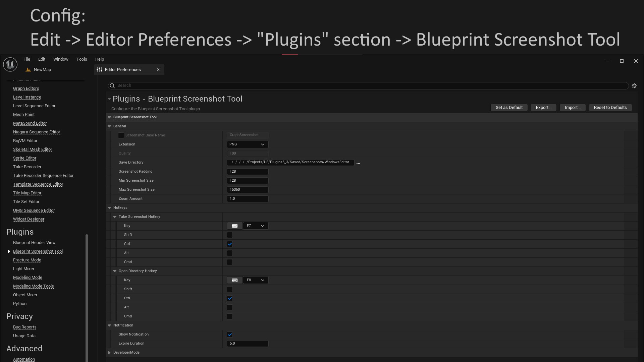
Task: Open the settings gear beside the search bar
Action: click(634, 85)
